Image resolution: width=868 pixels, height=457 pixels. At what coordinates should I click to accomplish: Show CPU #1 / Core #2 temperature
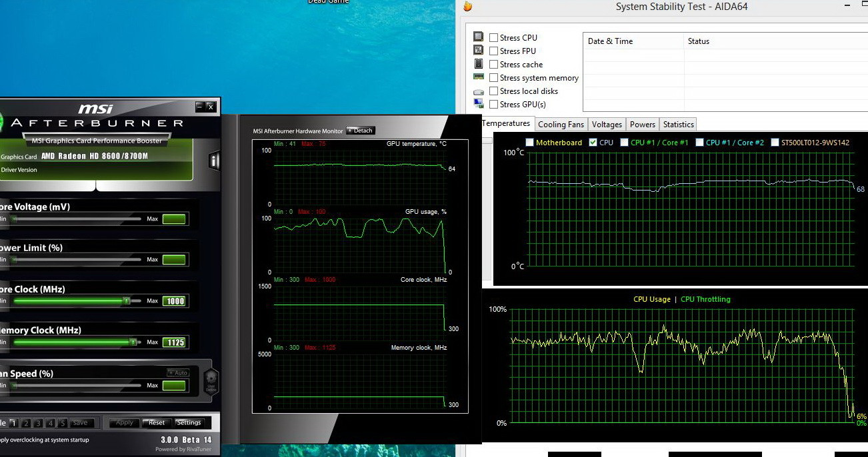coord(699,143)
